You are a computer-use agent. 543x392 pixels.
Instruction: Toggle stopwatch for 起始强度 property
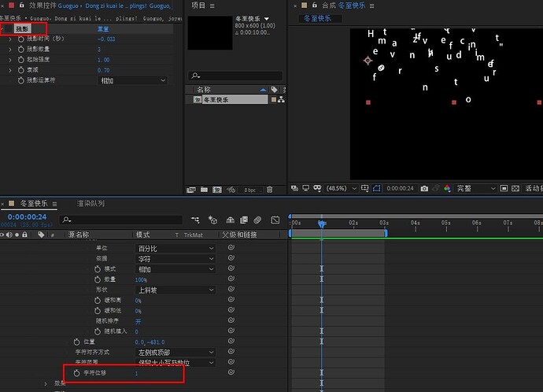[20, 60]
